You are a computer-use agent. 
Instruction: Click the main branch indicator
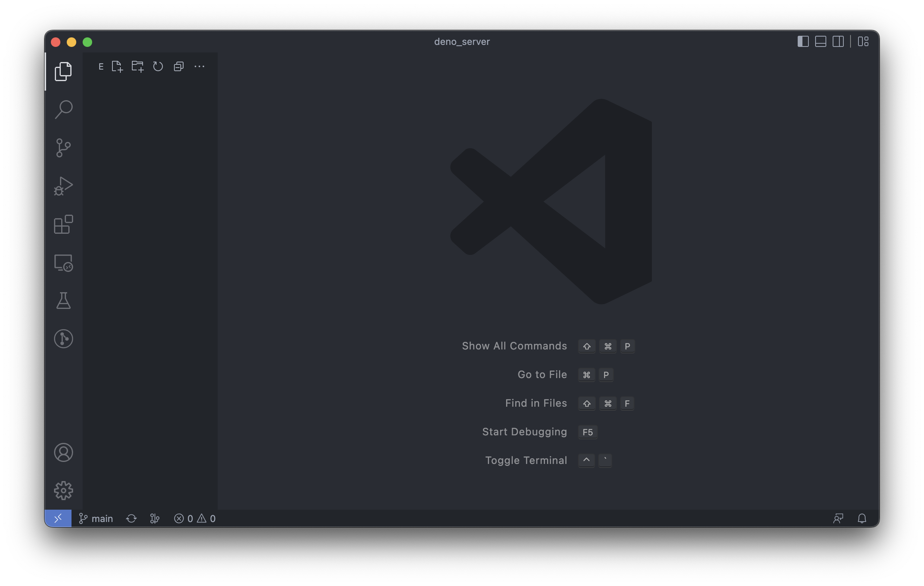(x=96, y=518)
